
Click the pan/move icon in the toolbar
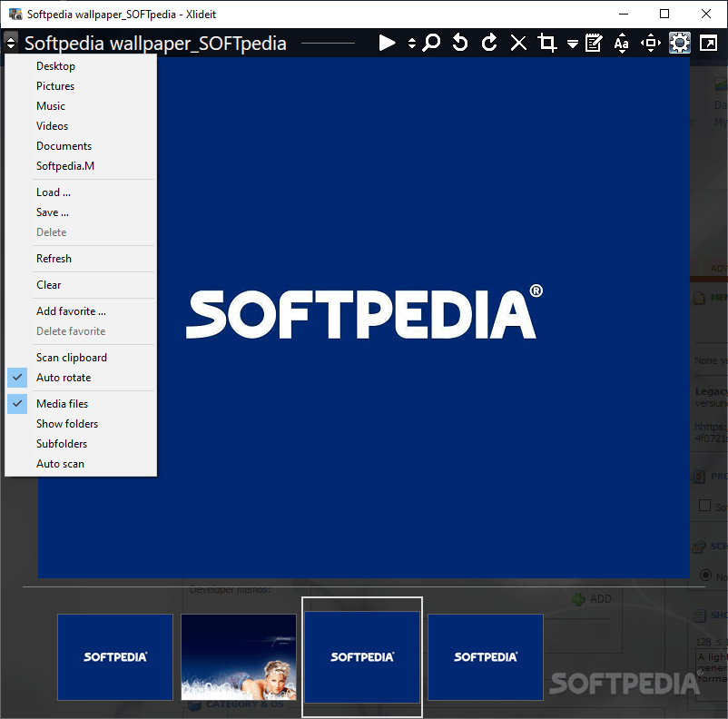click(650, 43)
